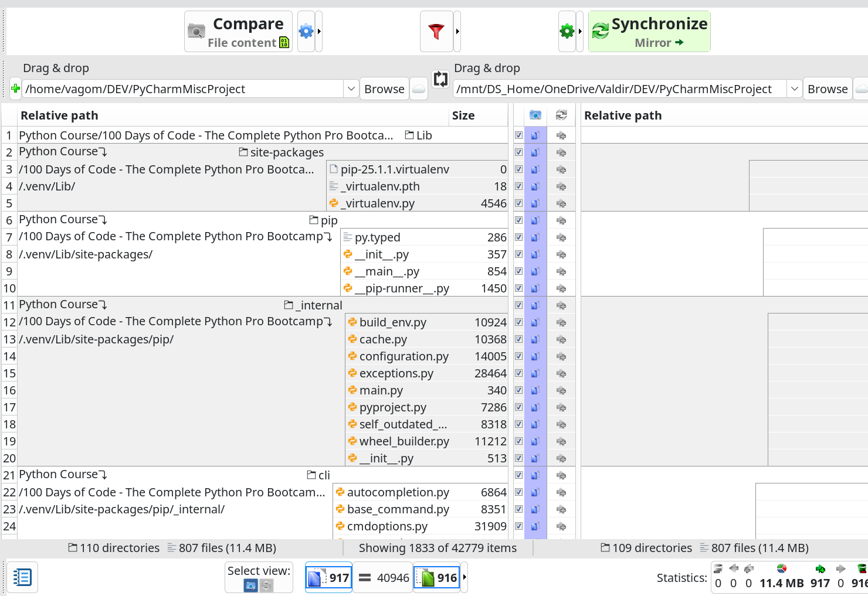Viewport: 868px width, 596px height.
Task: Add a folder pair with green plus
Action: [16, 89]
